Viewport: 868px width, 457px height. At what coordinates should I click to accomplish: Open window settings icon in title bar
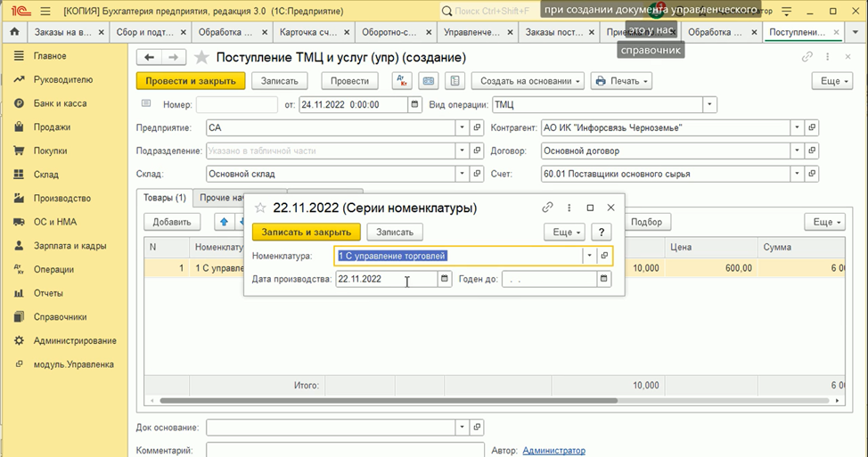pos(786,11)
